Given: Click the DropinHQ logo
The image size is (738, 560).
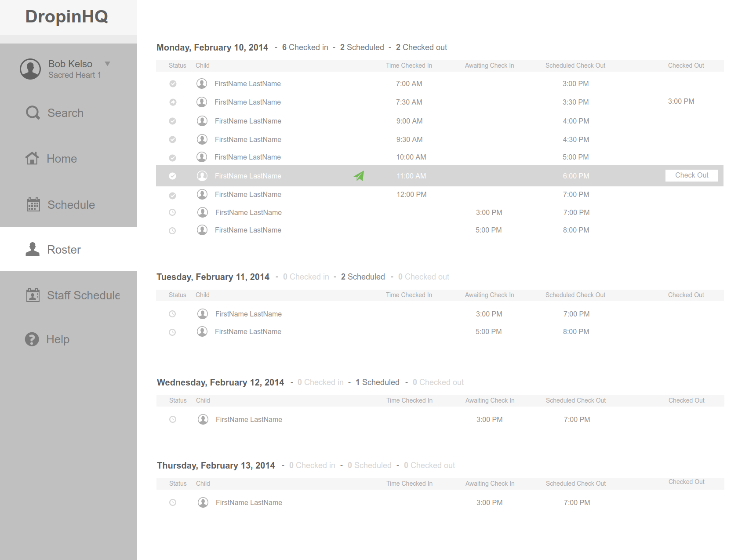Looking at the screenshot, I should click(x=67, y=17).
